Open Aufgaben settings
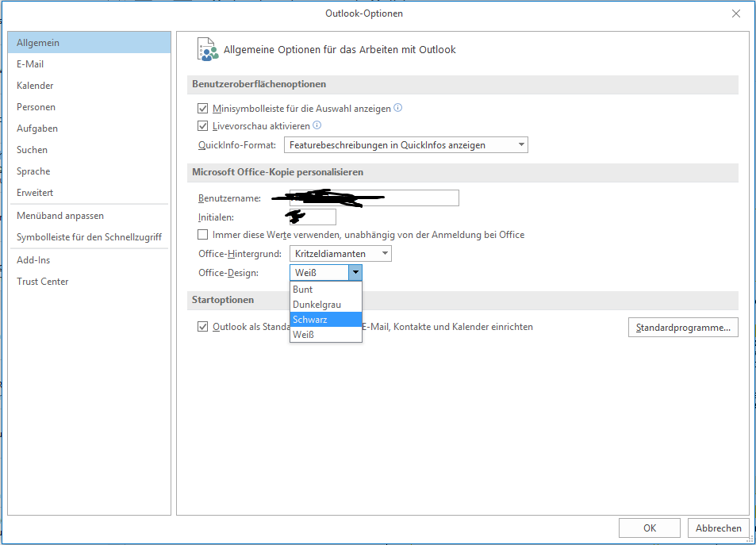 89,129
